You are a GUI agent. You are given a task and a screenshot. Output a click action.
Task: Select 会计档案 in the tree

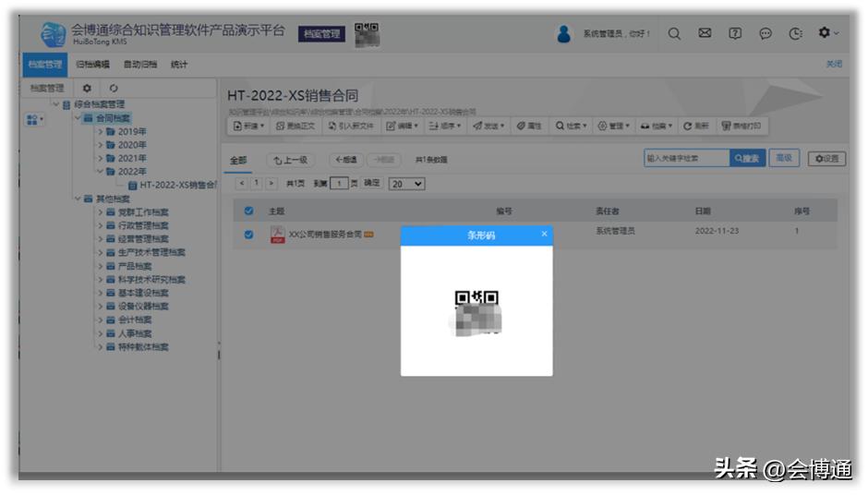(x=135, y=320)
